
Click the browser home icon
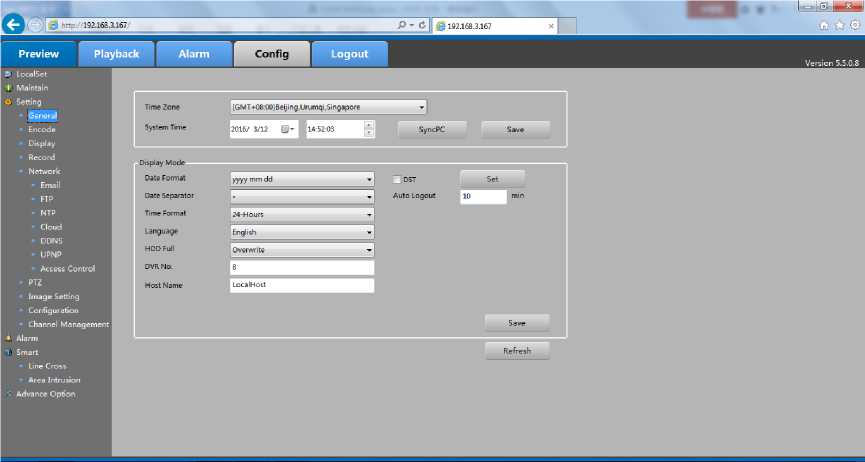(823, 24)
